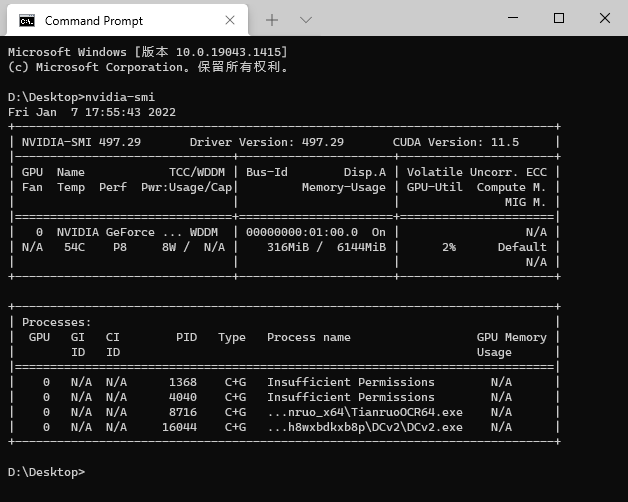Click PID 4040 in process list
The image size is (628, 502).
[x=183, y=397]
